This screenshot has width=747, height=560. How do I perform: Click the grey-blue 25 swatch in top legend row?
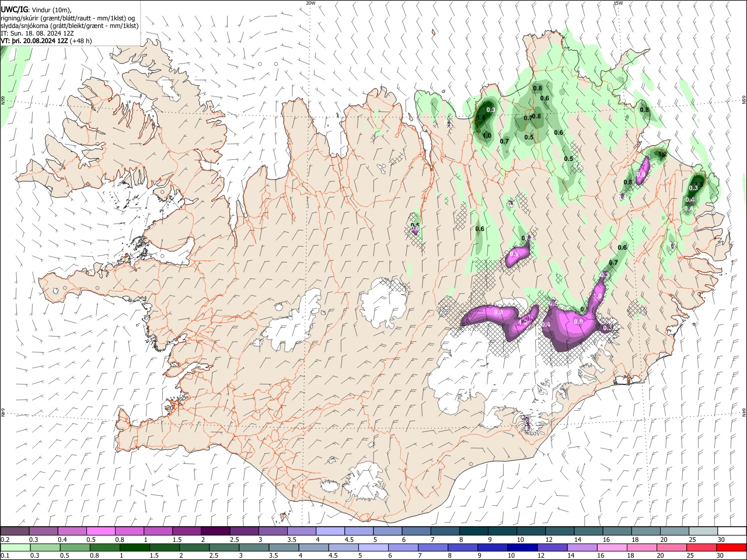pyautogui.click(x=702, y=531)
